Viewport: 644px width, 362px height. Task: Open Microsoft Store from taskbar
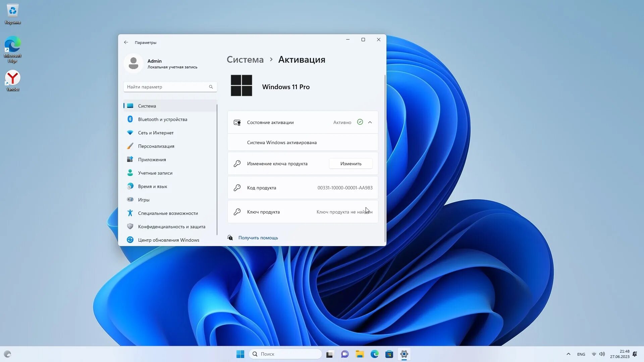389,354
